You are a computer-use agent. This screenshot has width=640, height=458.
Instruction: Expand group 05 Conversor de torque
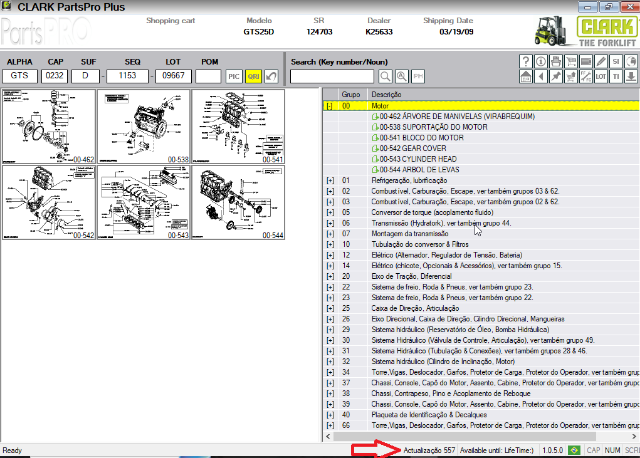[x=330, y=212]
